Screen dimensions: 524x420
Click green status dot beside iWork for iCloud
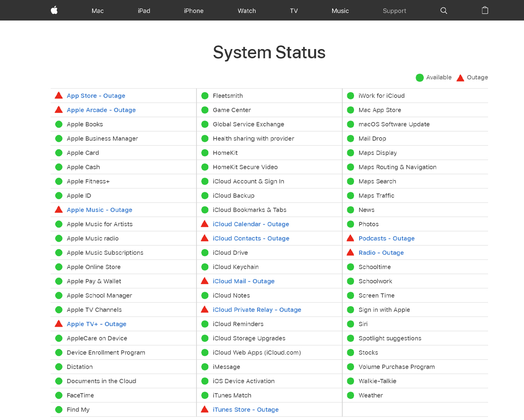pos(351,96)
